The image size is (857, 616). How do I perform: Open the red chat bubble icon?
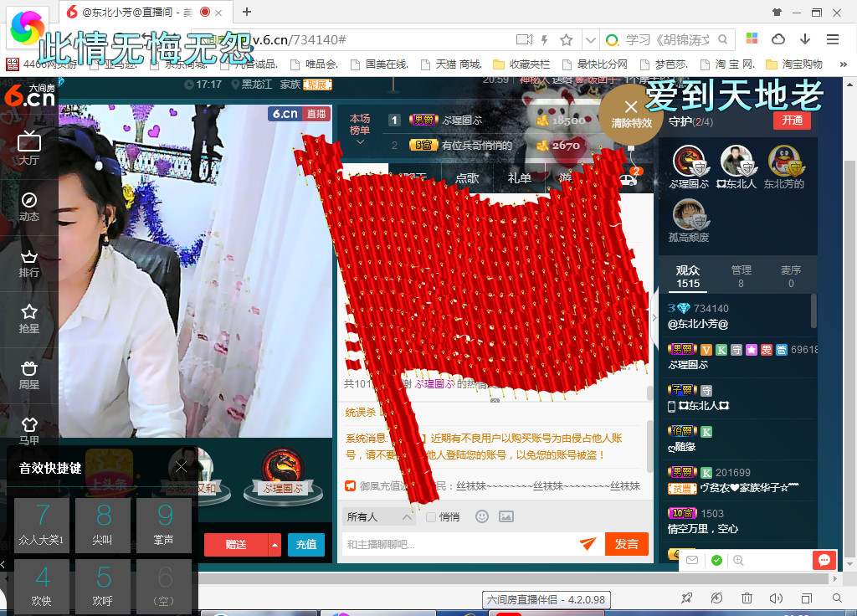click(x=824, y=560)
